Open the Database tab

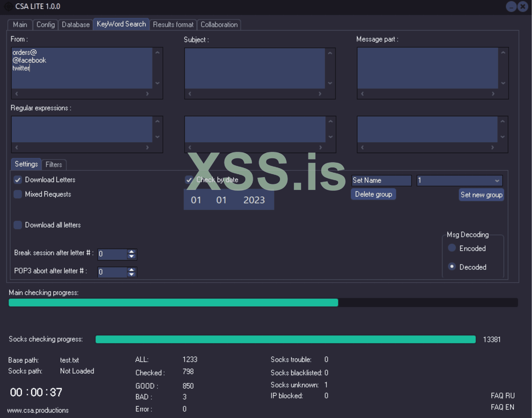tap(76, 25)
